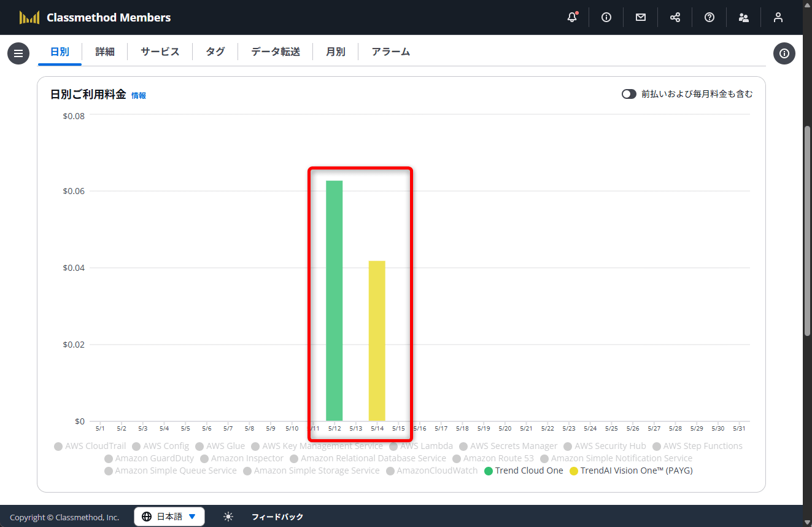Screen dimensions: 812x527
Task: Toggle AWS Lambda legend entry
Action: point(422,447)
